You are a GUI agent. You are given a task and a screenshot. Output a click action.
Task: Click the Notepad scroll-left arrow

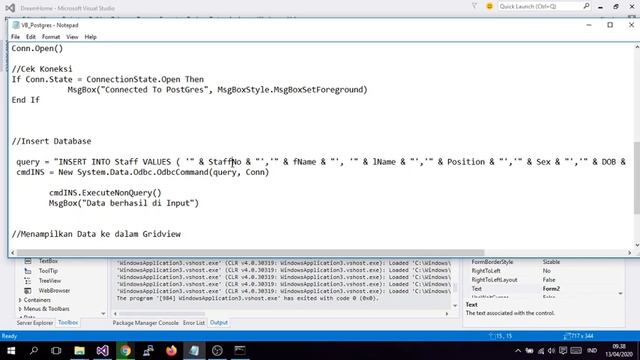[x=13, y=253]
